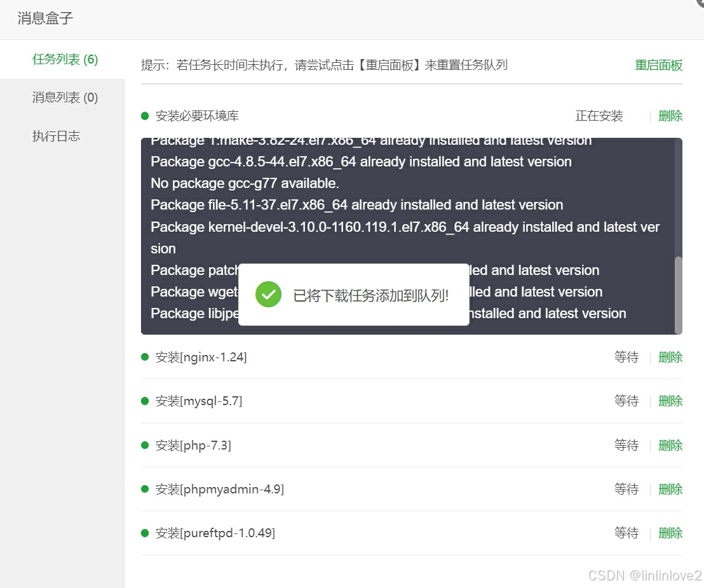
Task: Click green status dot of 安装必要环境库
Action: 145,116
